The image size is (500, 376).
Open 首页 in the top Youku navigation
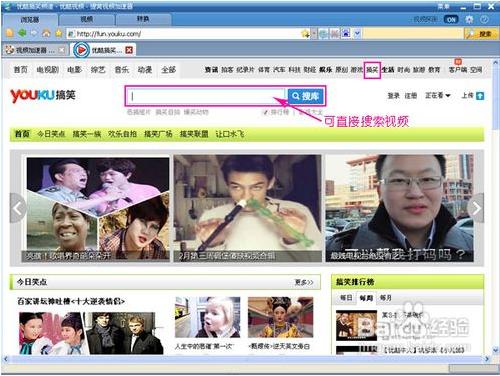(x=21, y=70)
